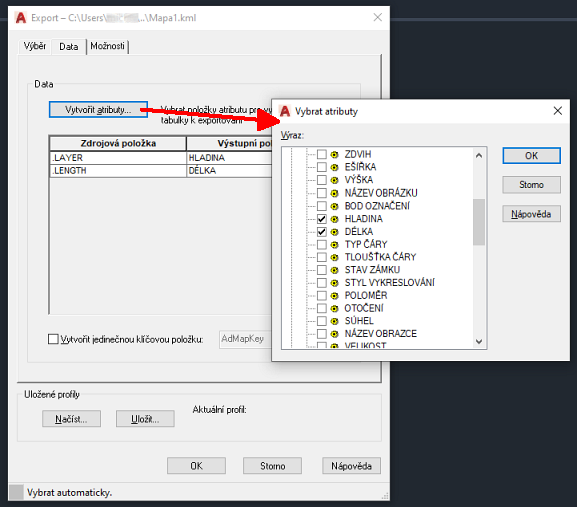
Task: Click the AdMapKey input field
Action: (245, 339)
